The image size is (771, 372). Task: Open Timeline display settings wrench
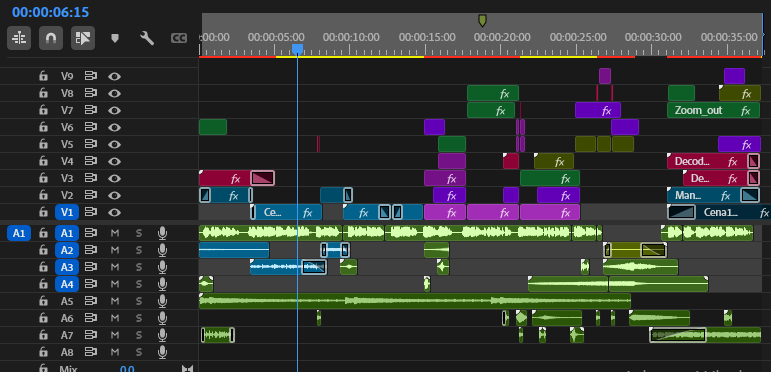(x=147, y=38)
